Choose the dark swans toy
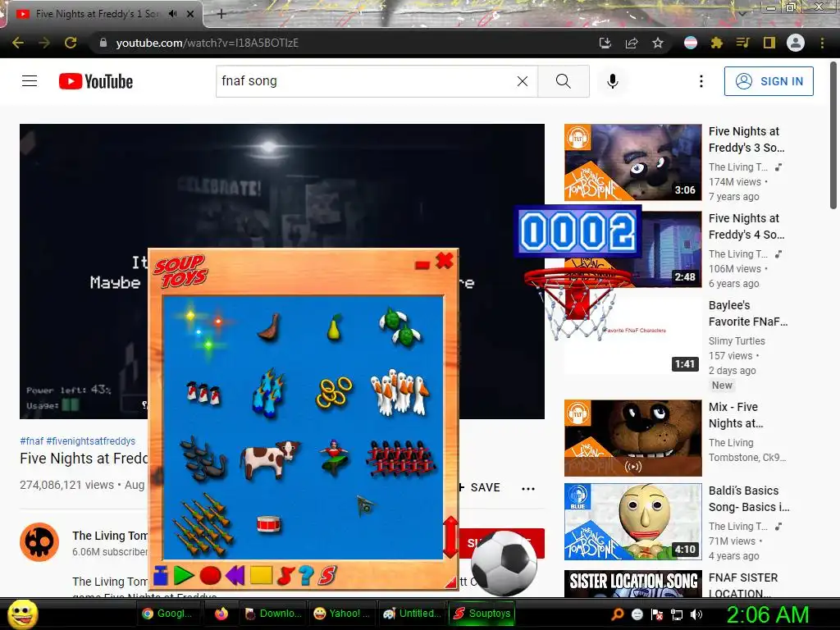Image resolution: width=840 pixels, height=630 pixels. 203,459
